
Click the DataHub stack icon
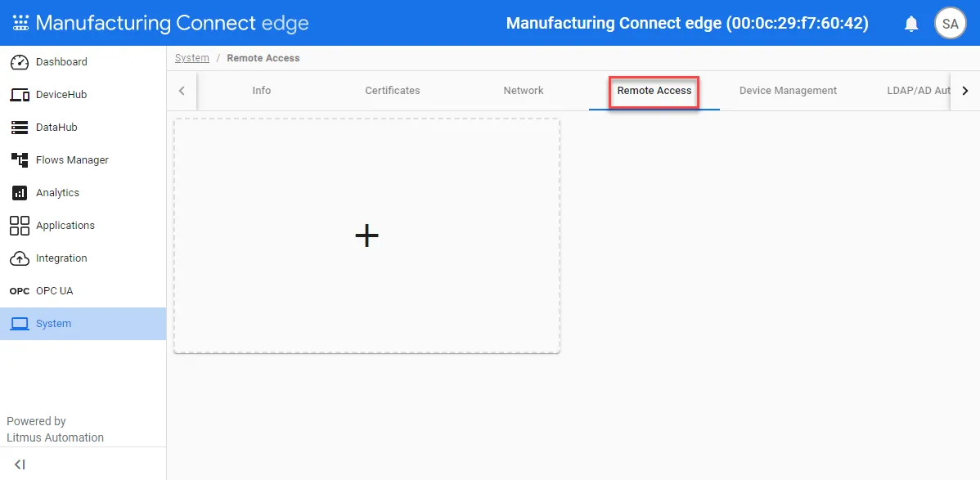tap(20, 128)
